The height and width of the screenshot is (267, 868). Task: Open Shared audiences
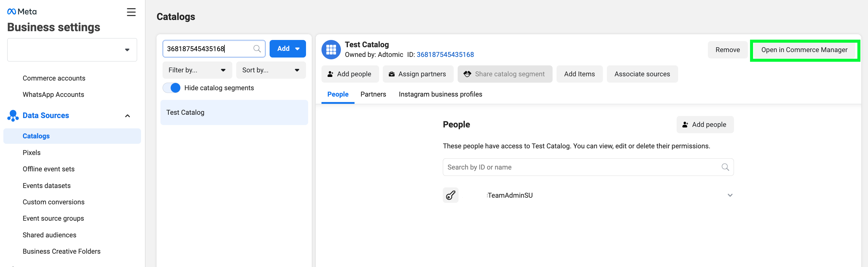[x=49, y=235]
